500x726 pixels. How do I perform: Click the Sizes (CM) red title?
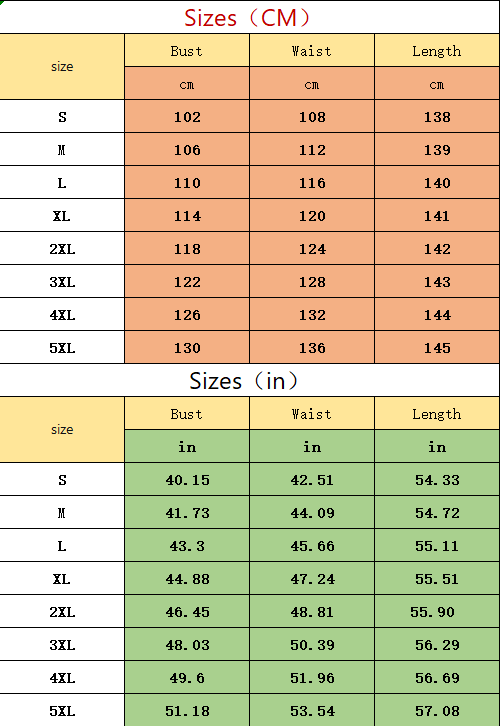(247, 18)
